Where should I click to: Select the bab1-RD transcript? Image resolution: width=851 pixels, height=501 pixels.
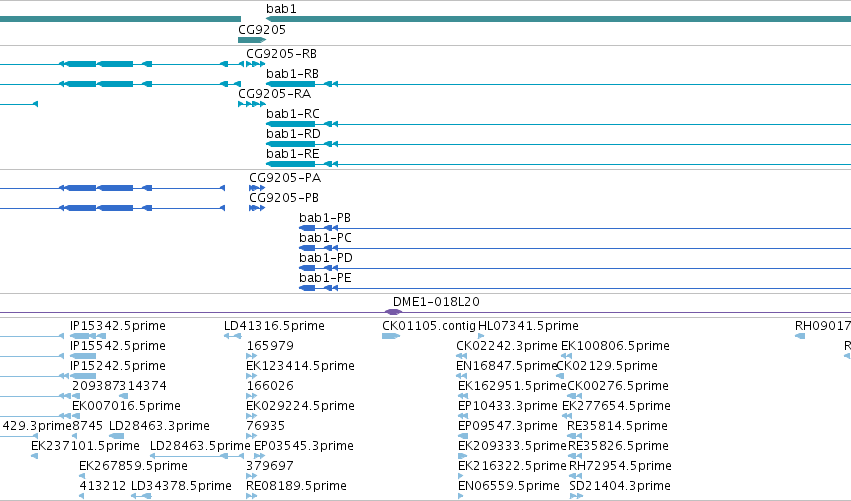click(x=293, y=134)
